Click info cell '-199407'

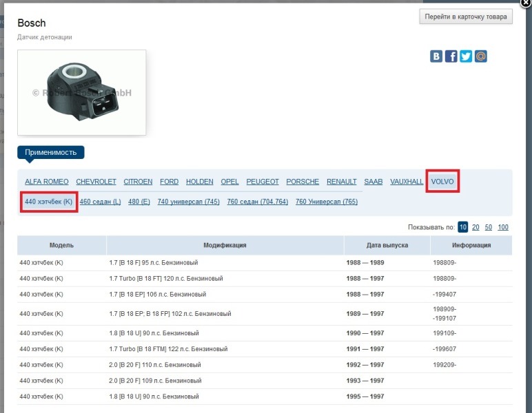pos(444,295)
